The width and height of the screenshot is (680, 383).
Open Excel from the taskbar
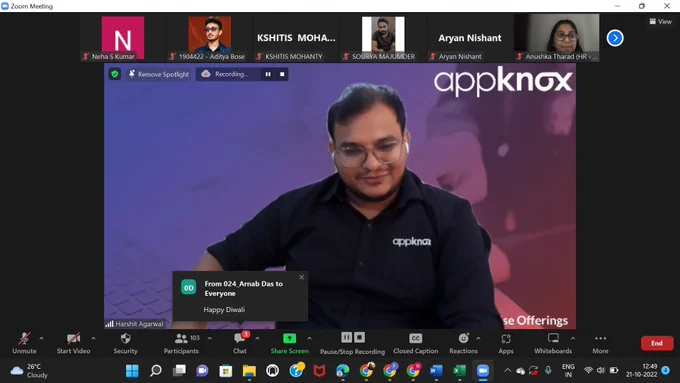coord(459,371)
